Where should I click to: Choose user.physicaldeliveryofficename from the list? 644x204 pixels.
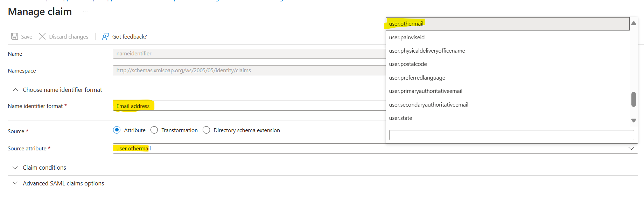[507, 51]
